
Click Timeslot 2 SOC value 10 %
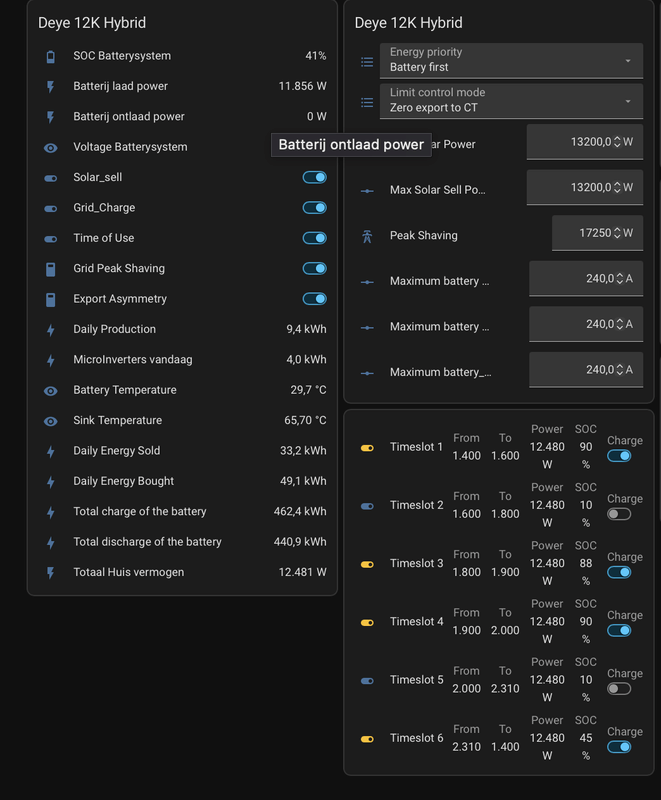click(586, 514)
